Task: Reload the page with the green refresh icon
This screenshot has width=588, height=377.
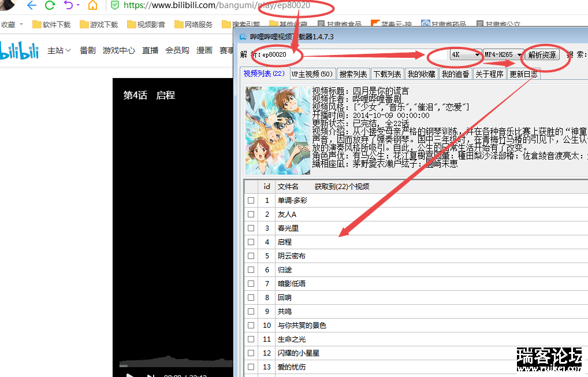Action: (x=50, y=5)
